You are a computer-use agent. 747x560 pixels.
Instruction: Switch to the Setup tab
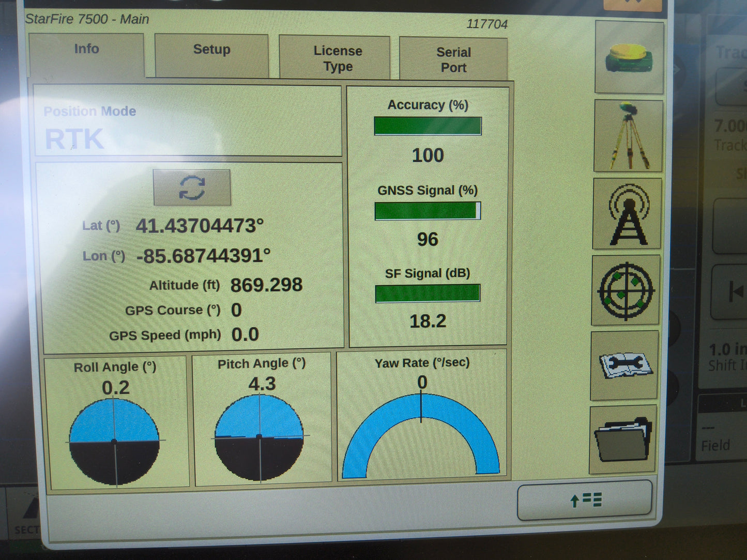click(211, 55)
